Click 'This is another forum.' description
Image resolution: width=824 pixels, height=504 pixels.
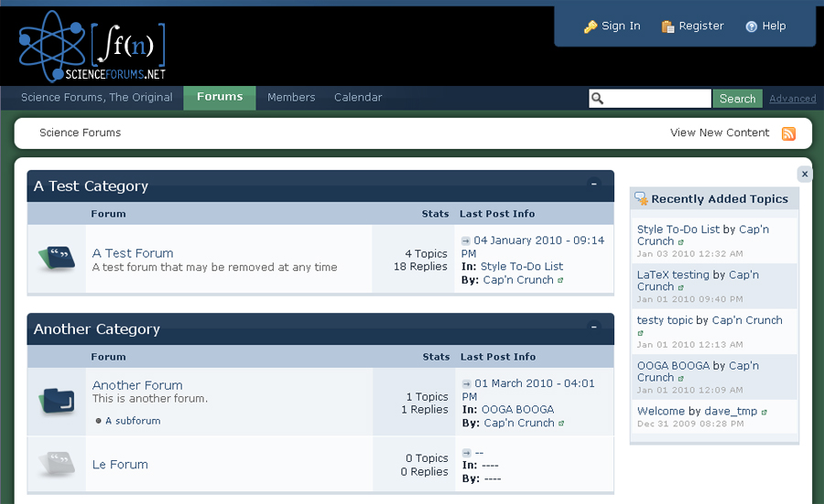pyautogui.click(x=150, y=399)
